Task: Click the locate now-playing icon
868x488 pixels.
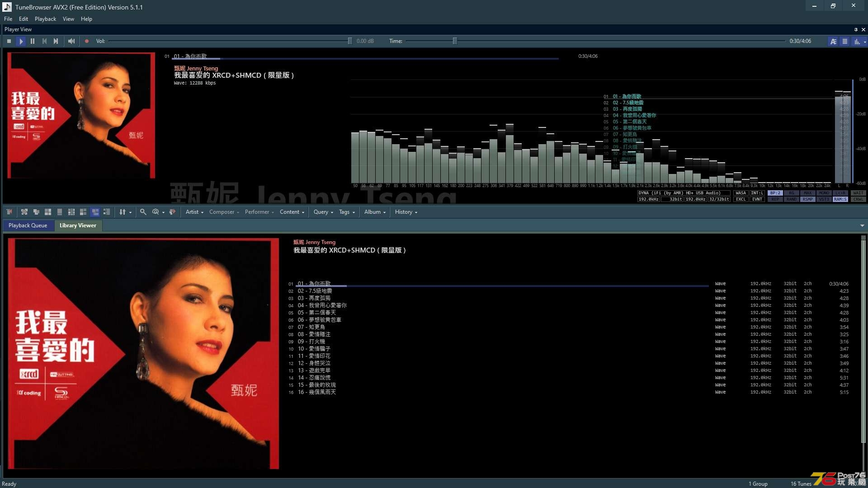Action: click(x=172, y=212)
